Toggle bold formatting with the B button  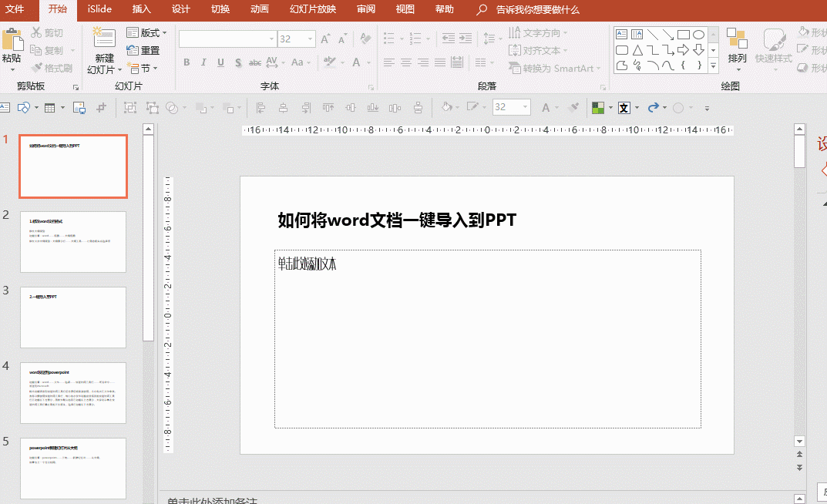187,62
